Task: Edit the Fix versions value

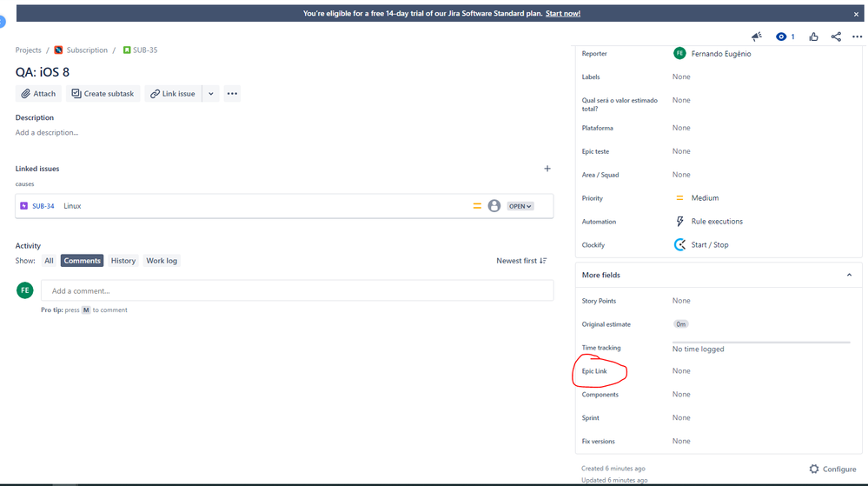Action: [681, 441]
